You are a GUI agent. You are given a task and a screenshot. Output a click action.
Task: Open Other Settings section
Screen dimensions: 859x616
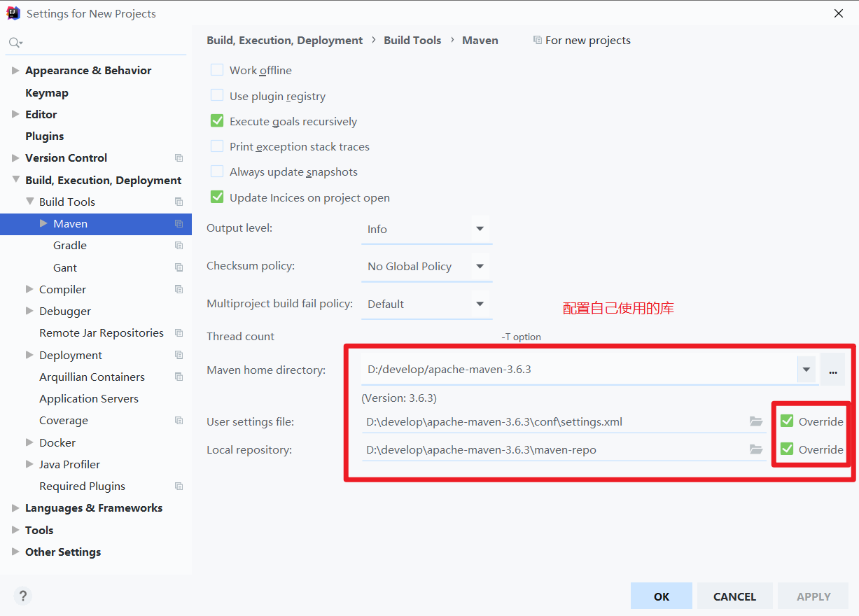point(63,552)
